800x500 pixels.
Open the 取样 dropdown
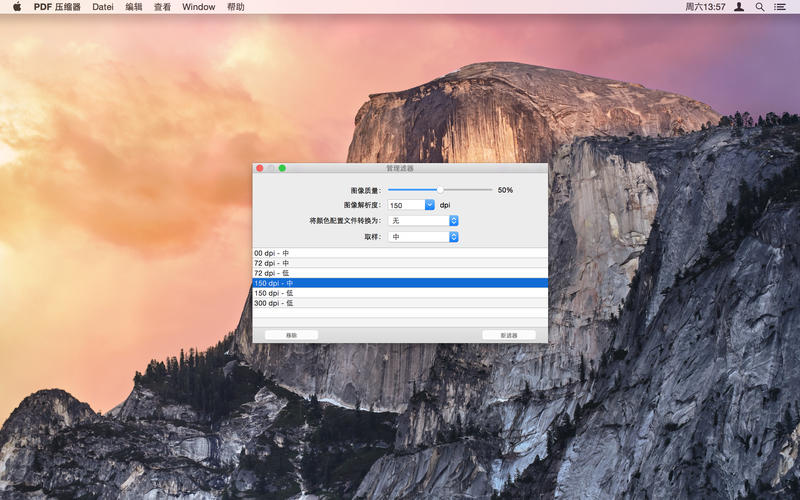pos(424,237)
